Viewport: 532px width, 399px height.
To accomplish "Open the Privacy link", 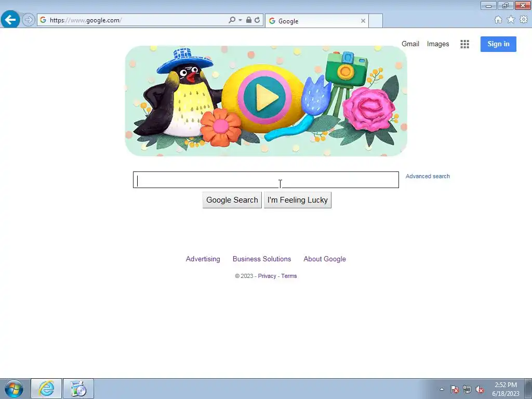I will [x=267, y=276].
